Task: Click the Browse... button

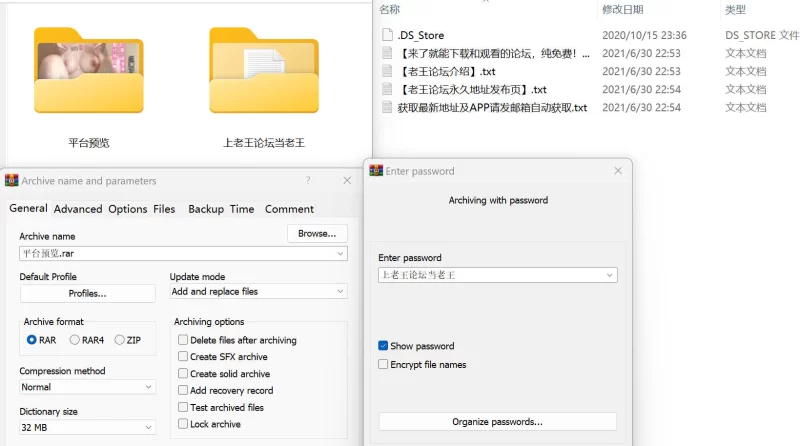Action: tap(317, 234)
